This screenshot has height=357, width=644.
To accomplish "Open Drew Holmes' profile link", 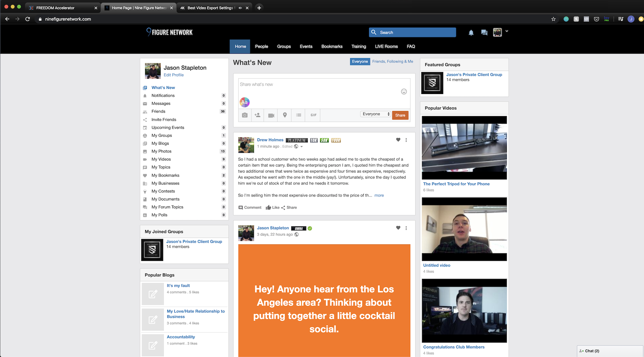I will coord(270,140).
